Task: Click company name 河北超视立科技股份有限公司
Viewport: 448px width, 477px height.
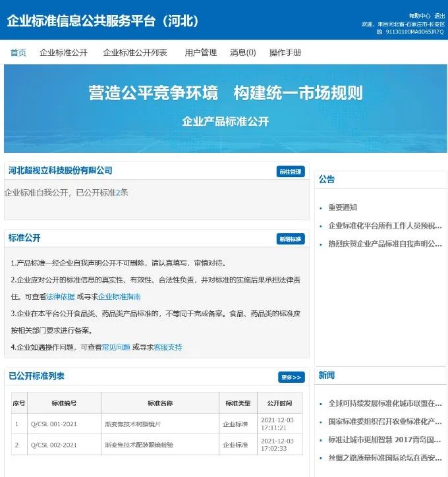Action: click(x=60, y=171)
